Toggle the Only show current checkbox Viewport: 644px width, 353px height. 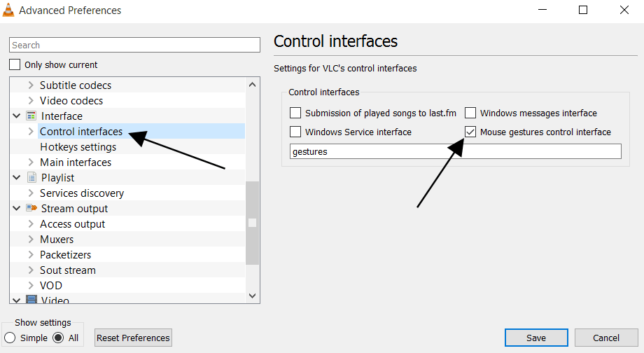coord(15,65)
